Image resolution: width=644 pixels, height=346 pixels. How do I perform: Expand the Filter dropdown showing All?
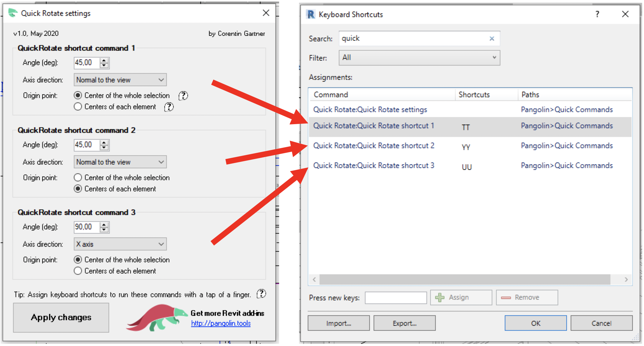click(419, 58)
